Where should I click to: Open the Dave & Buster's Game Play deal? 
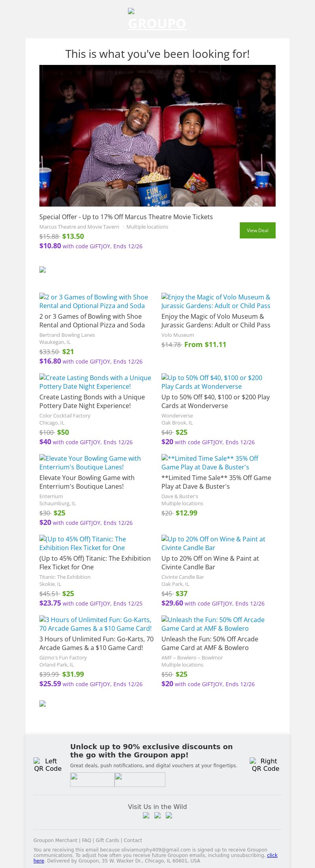[x=216, y=482]
